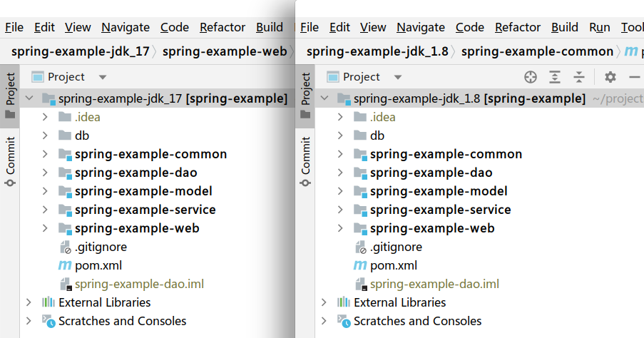
Task: Open Edit menu in right window
Action: click(339, 28)
